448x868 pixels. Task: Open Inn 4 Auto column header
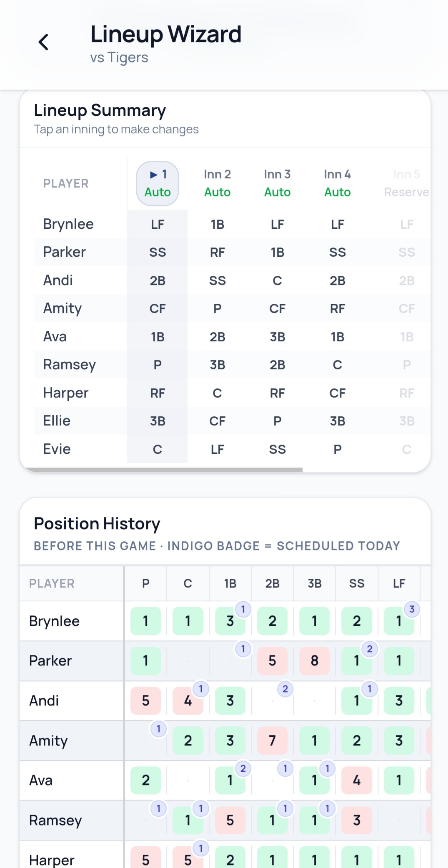point(337,183)
